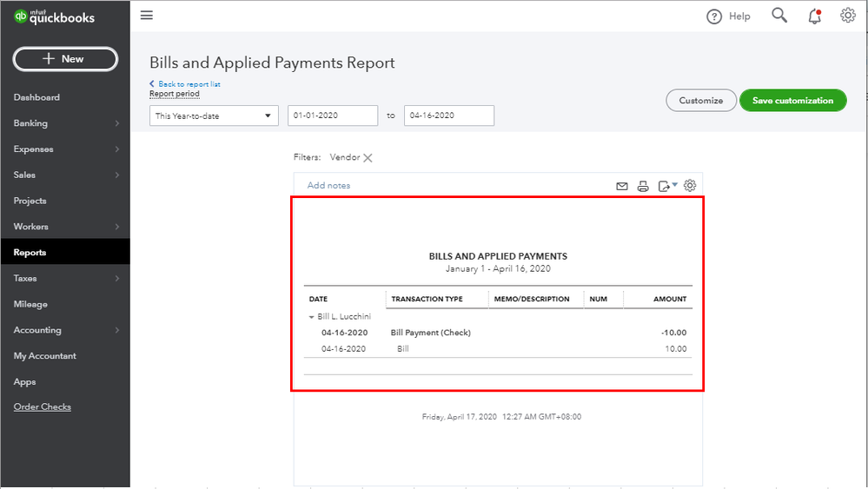Viewport: 868px width, 489px height.
Task: Go back to report list
Action: [185, 84]
